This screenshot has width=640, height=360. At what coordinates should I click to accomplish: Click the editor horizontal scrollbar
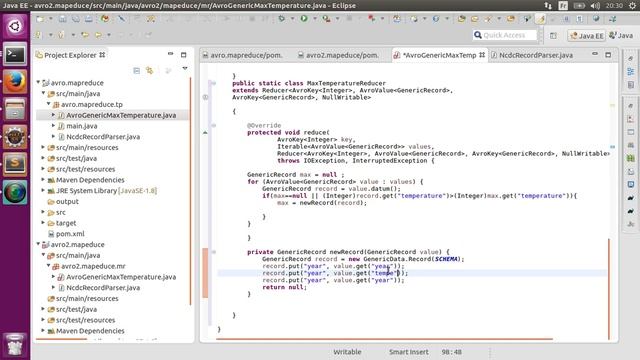384,339
